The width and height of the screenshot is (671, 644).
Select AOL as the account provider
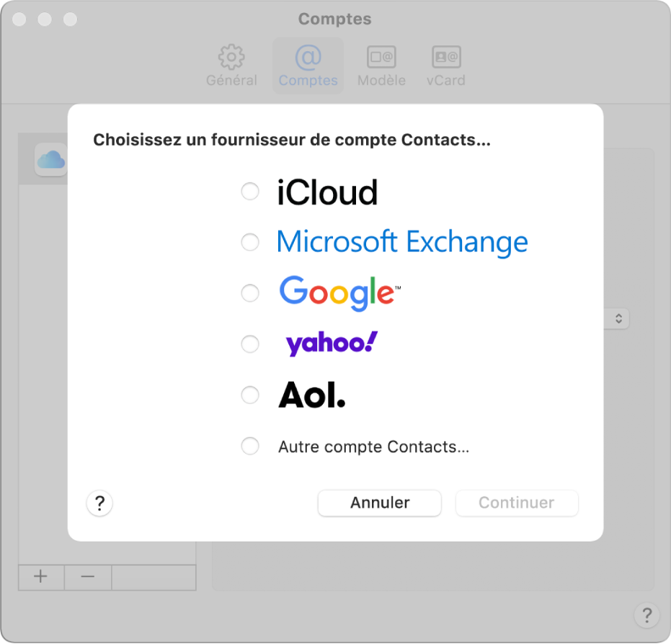point(250,395)
